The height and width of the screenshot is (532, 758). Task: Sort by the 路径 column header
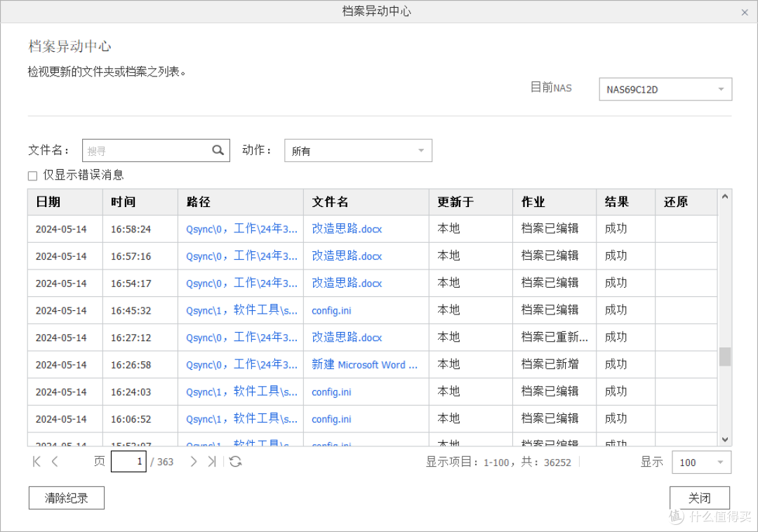tap(241, 202)
